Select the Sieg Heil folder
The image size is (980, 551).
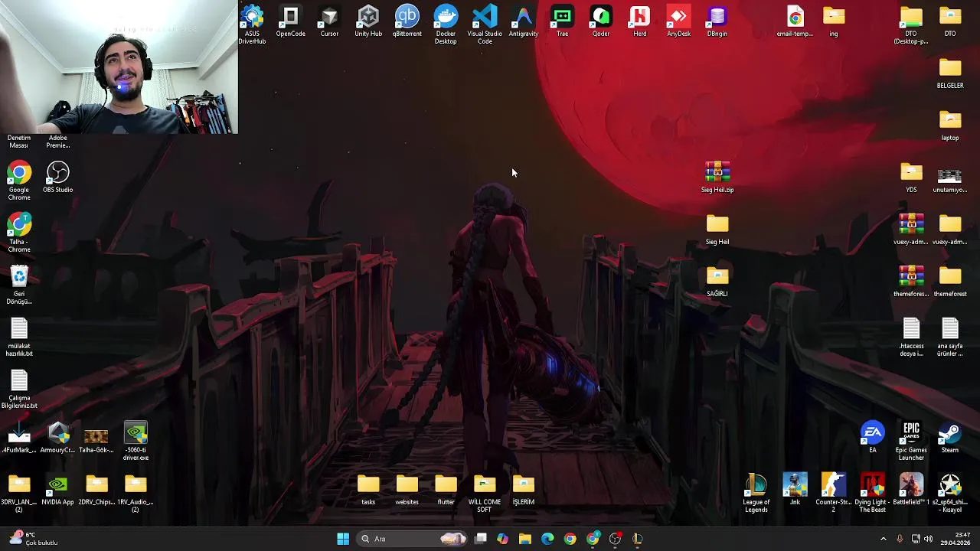pos(717,230)
